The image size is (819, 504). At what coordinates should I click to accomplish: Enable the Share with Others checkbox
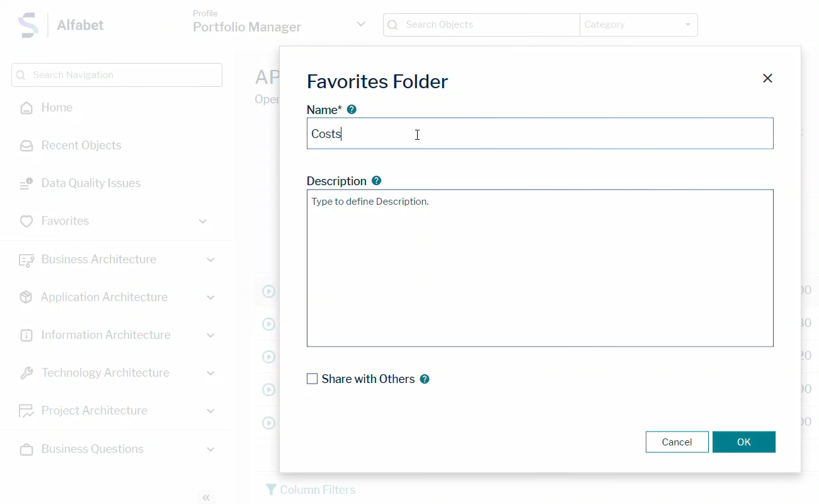(312, 378)
